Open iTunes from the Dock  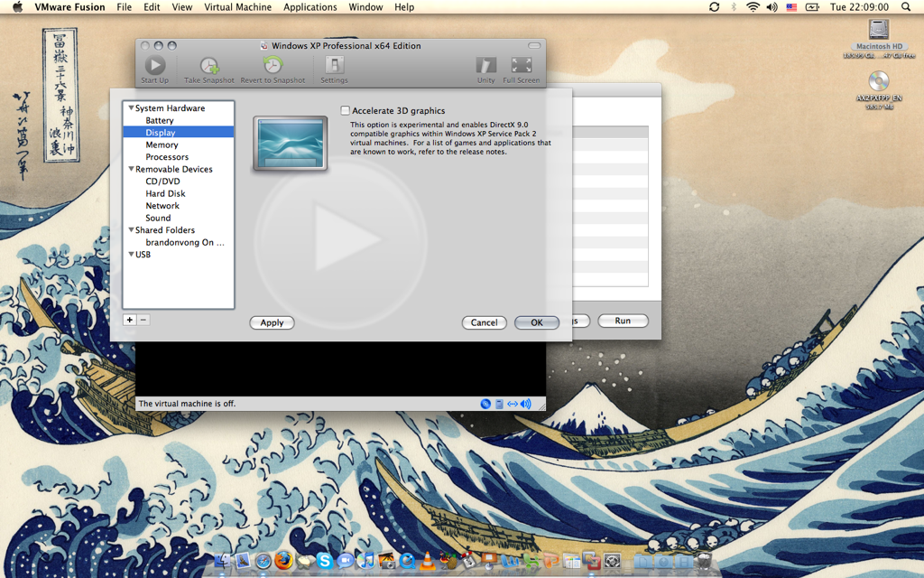click(365, 560)
